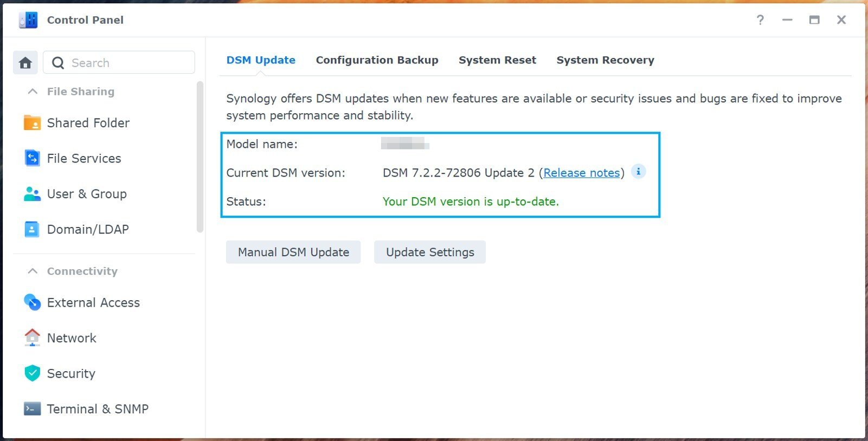Click the Home icon in sidebar
The width and height of the screenshot is (868, 441).
(x=25, y=63)
